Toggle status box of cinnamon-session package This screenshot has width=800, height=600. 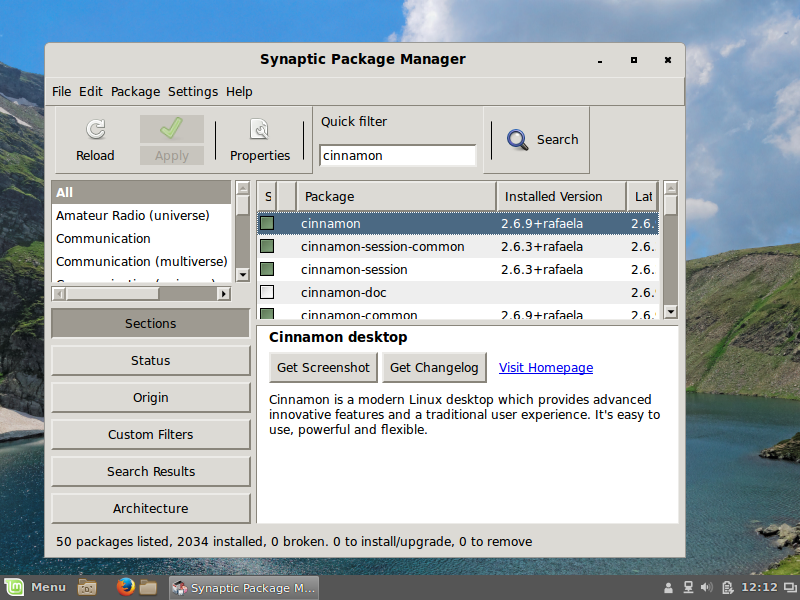click(267, 269)
